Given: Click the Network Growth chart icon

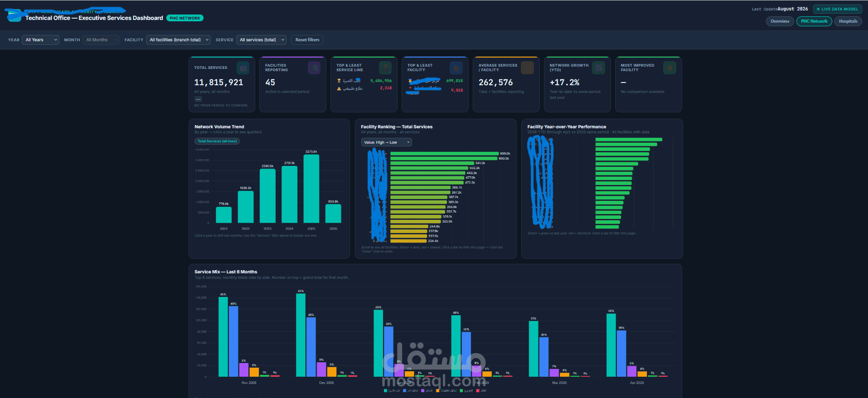Looking at the screenshot, I should 599,68.
